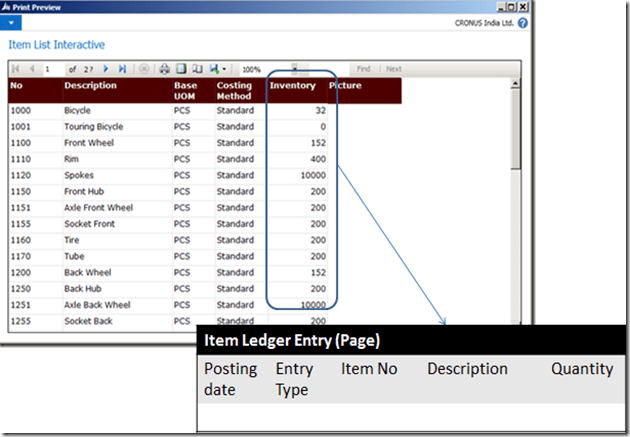Toggle Print Layout view icon
The height and width of the screenshot is (437, 630).
click(x=181, y=69)
